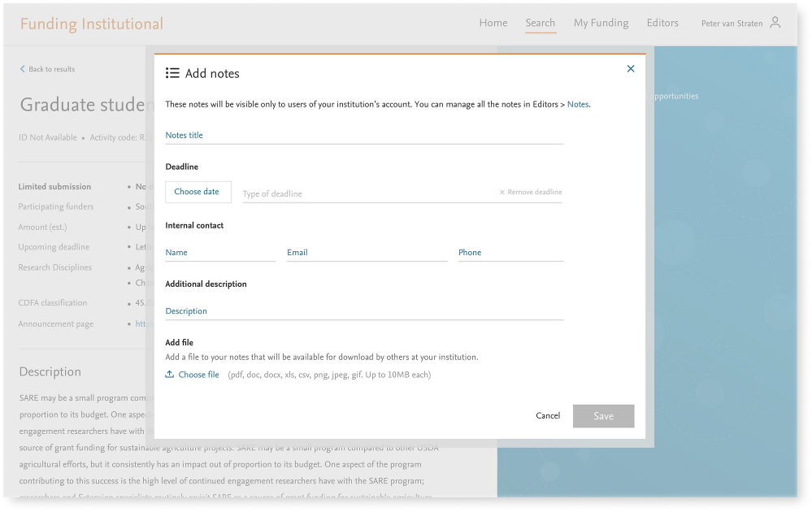Cancel the Add notes dialog

[548, 416]
